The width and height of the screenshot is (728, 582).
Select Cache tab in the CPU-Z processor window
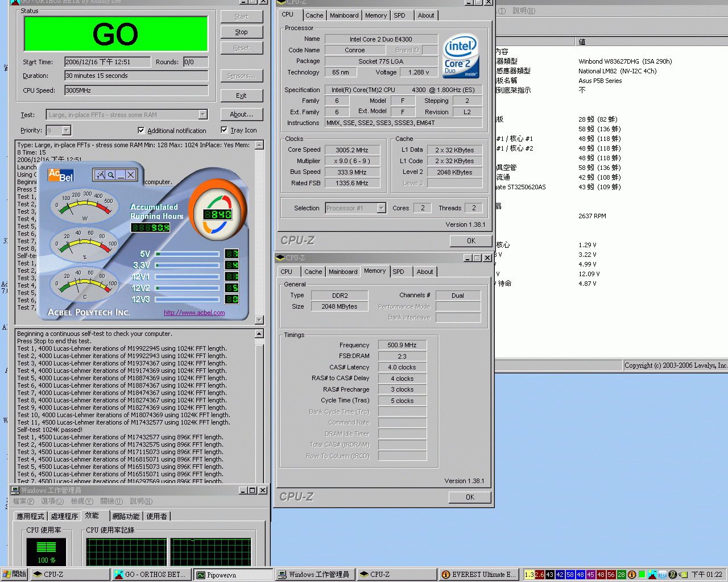[x=314, y=15]
